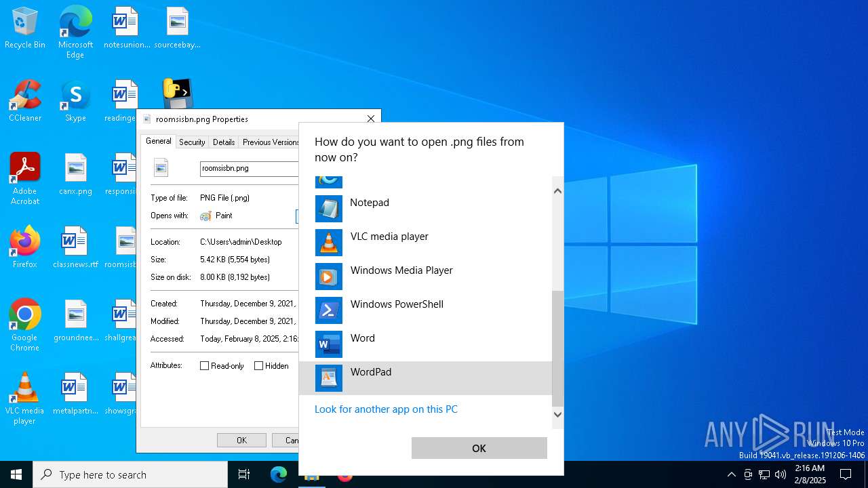This screenshot has width=868, height=488.
Task: Open the volume control tray icon
Action: pyautogui.click(x=781, y=474)
